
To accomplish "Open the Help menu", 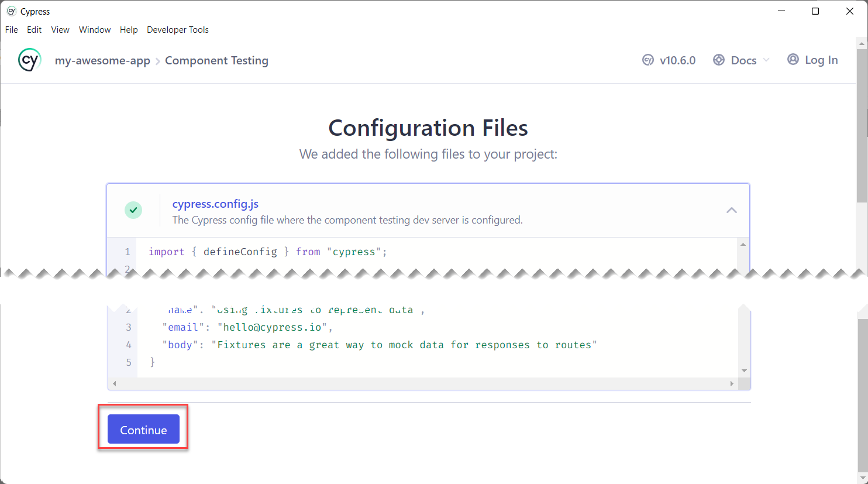I will tap(129, 30).
